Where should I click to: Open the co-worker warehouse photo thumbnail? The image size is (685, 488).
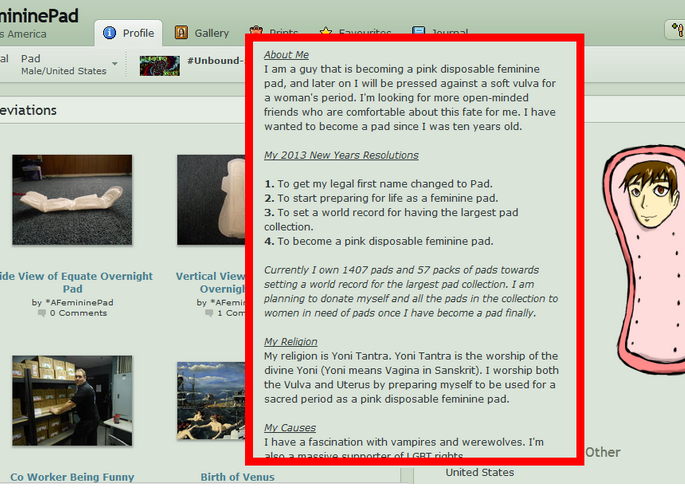[72, 401]
